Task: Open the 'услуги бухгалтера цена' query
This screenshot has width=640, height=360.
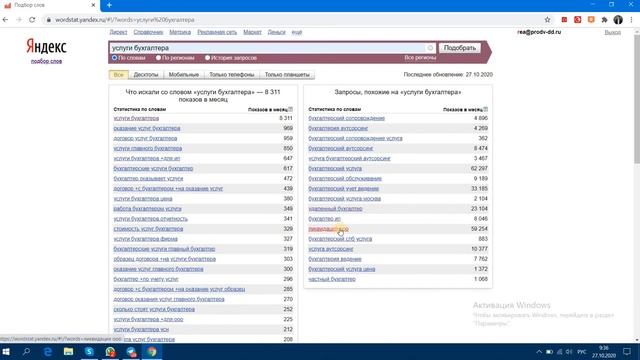Action: [x=143, y=199]
